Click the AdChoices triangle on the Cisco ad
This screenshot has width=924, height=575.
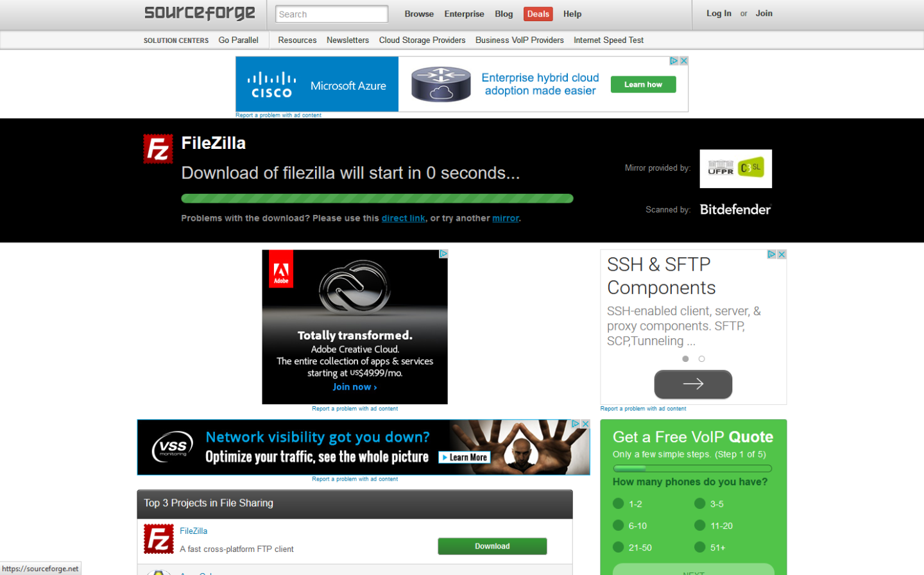[x=674, y=60]
